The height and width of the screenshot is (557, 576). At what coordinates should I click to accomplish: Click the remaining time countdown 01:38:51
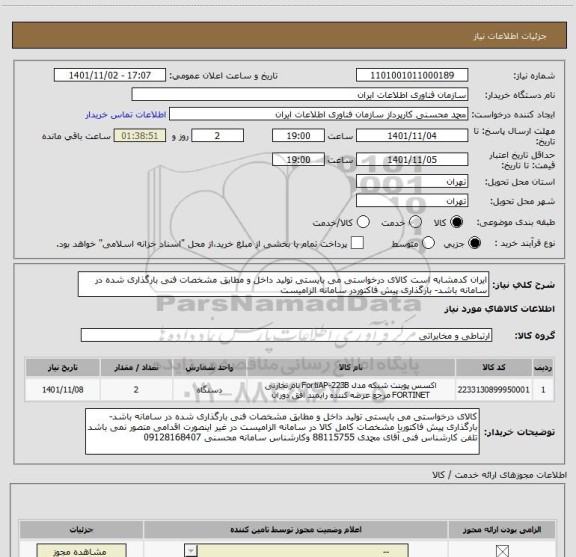[x=140, y=136]
